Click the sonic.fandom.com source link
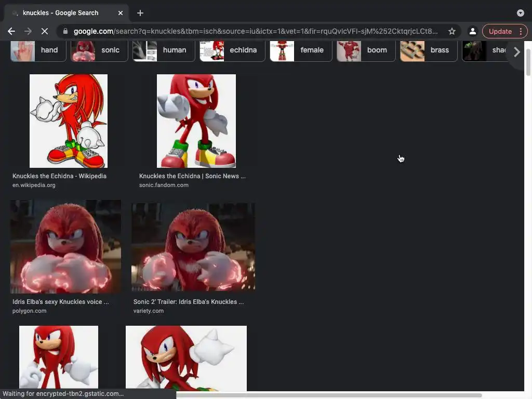Image resolution: width=532 pixels, height=399 pixels. point(164,185)
